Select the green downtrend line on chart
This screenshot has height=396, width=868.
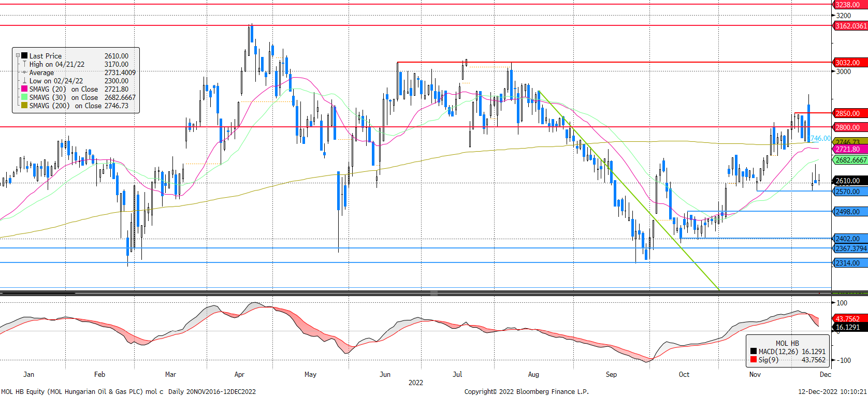[x=629, y=190]
